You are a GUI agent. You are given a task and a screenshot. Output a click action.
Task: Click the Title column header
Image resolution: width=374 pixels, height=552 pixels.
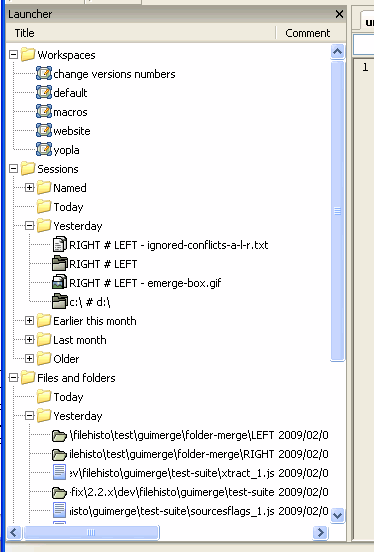(x=141, y=33)
